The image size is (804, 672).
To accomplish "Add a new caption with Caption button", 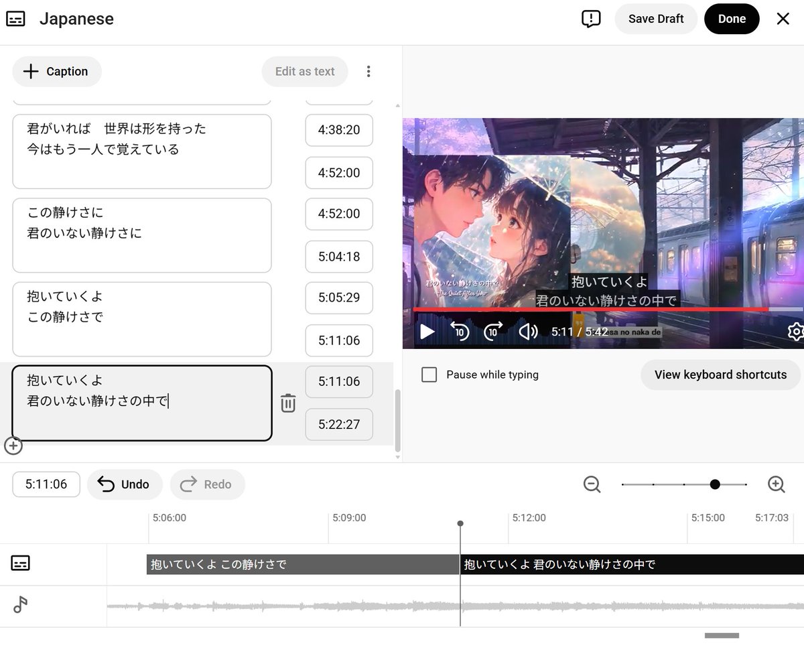I will 57,72.
